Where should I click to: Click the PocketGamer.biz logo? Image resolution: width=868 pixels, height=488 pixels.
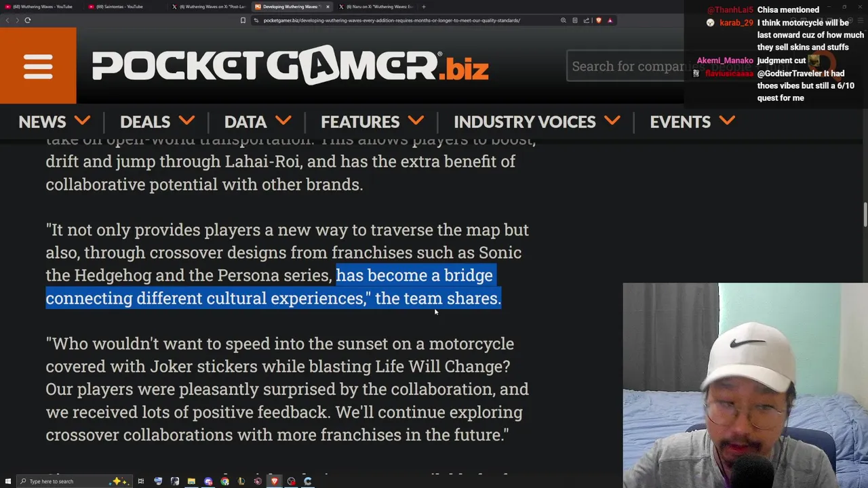point(290,66)
